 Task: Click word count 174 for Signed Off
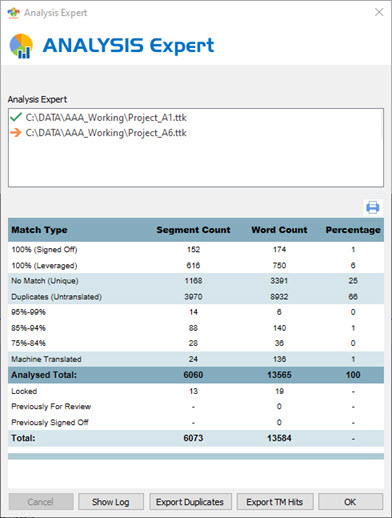coord(279,249)
